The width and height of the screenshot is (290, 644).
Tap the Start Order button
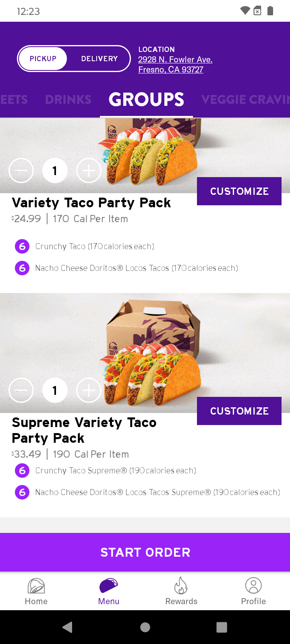pyautogui.click(x=145, y=552)
